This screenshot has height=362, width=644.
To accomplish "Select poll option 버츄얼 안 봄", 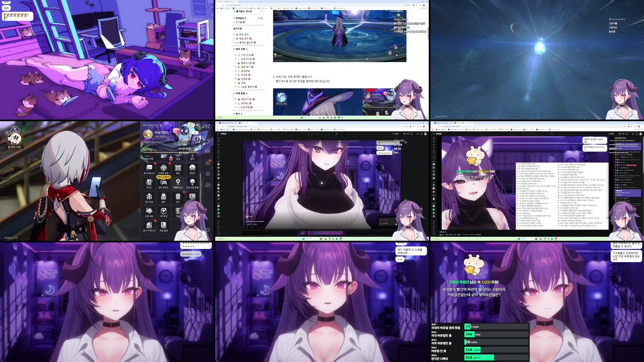I will (439, 351).
